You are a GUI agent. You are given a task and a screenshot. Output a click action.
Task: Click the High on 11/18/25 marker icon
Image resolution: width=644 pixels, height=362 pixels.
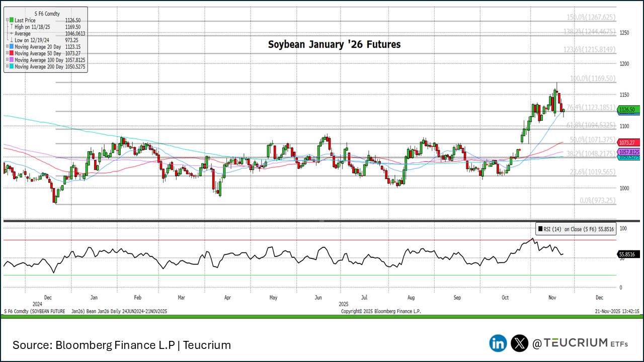(x=11, y=27)
